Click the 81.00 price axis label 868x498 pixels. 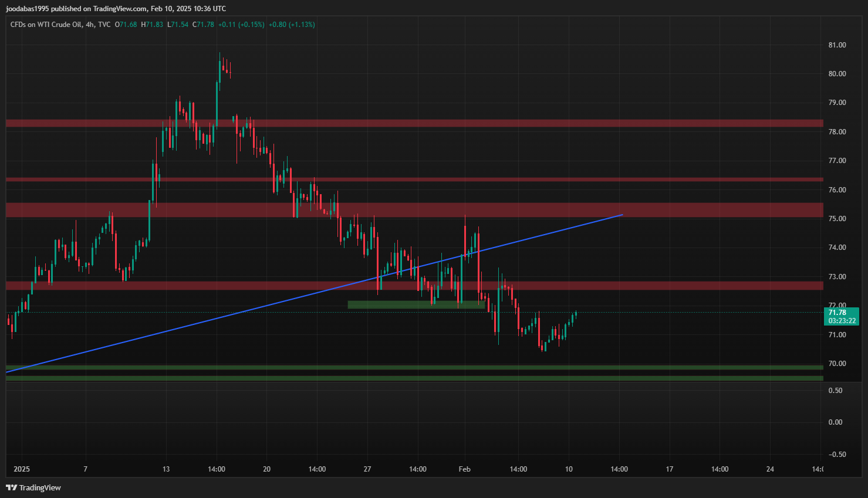[x=837, y=45]
